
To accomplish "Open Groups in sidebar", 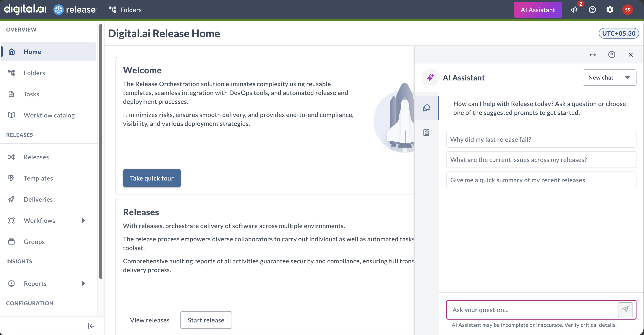I will [48, 242].
